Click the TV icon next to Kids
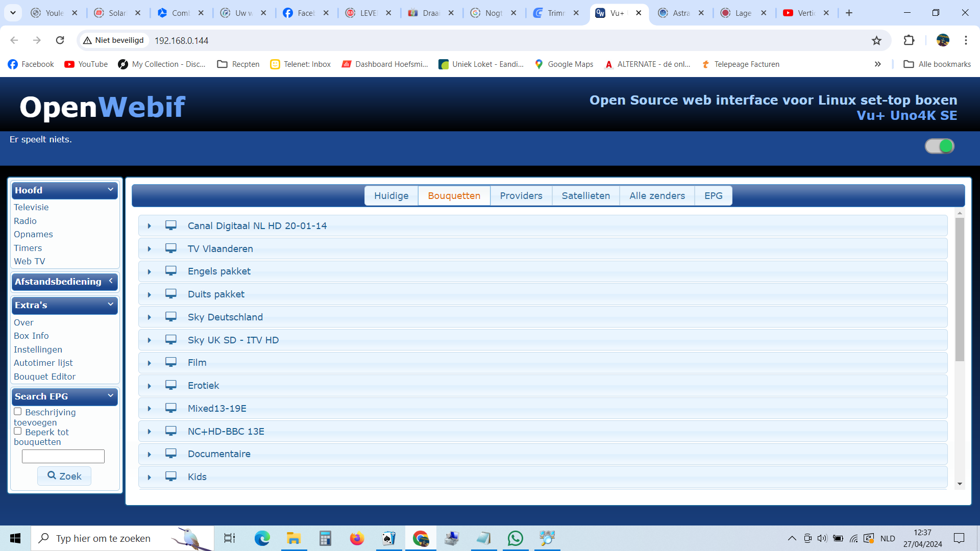The height and width of the screenshot is (551, 980). pyautogui.click(x=170, y=477)
